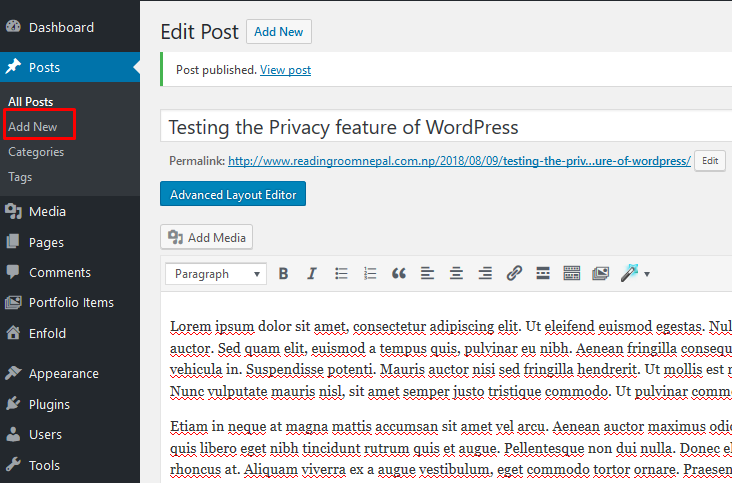Viewport: 732px width, 483px height.
Task: Align text right
Action: click(x=485, y=273)
